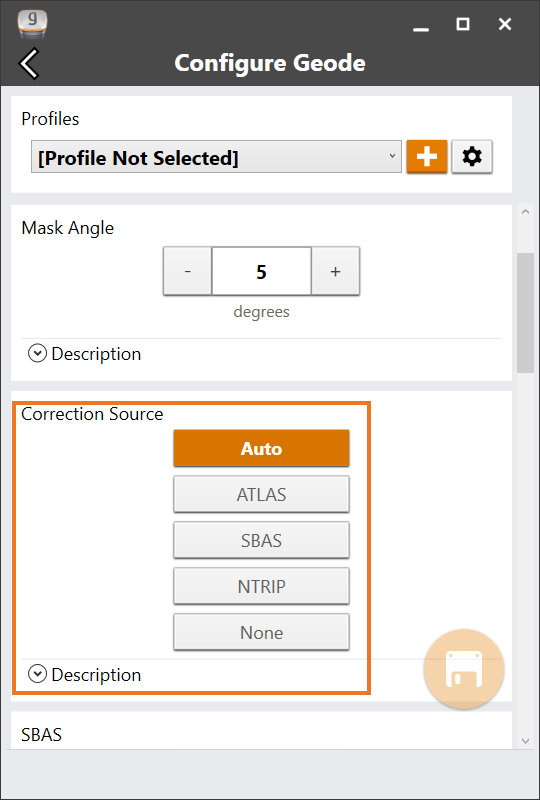540x800 pixels.
Task: Expand the Mask Angle Description text
Action: click(96, 354)
